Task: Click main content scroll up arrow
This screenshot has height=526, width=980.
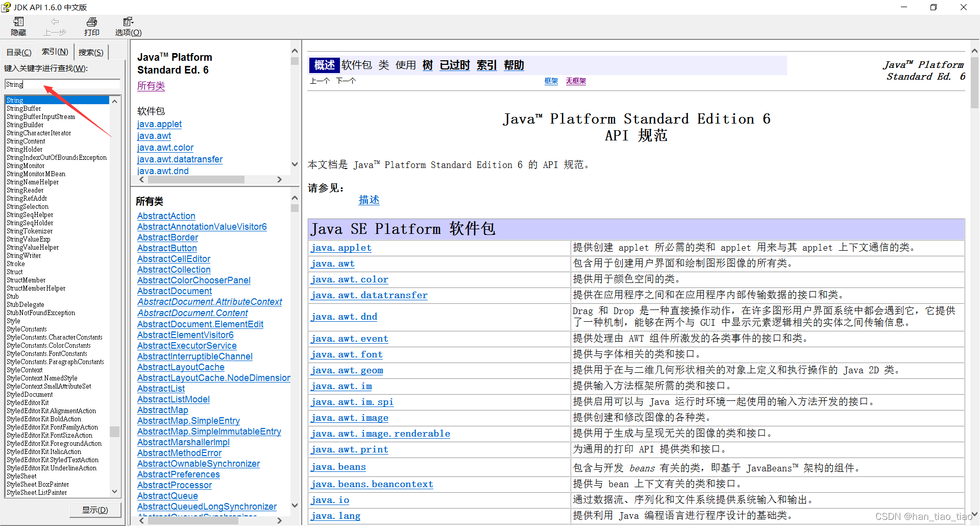Action: [974, 51]
